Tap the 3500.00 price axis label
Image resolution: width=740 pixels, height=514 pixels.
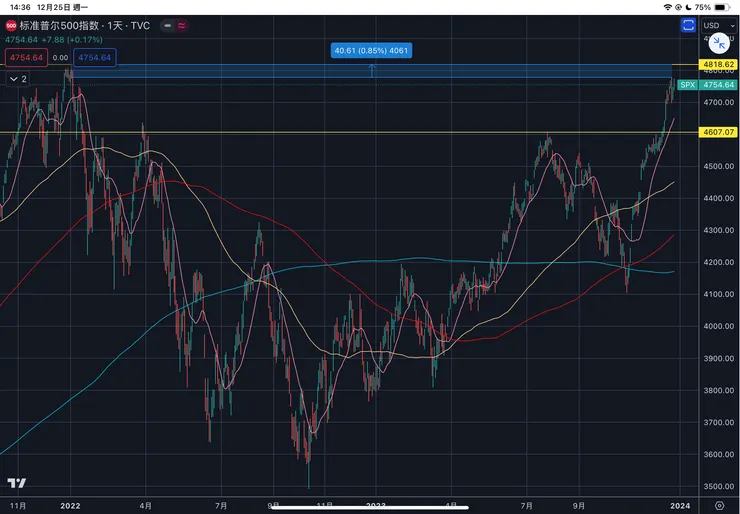coord(719,486)
